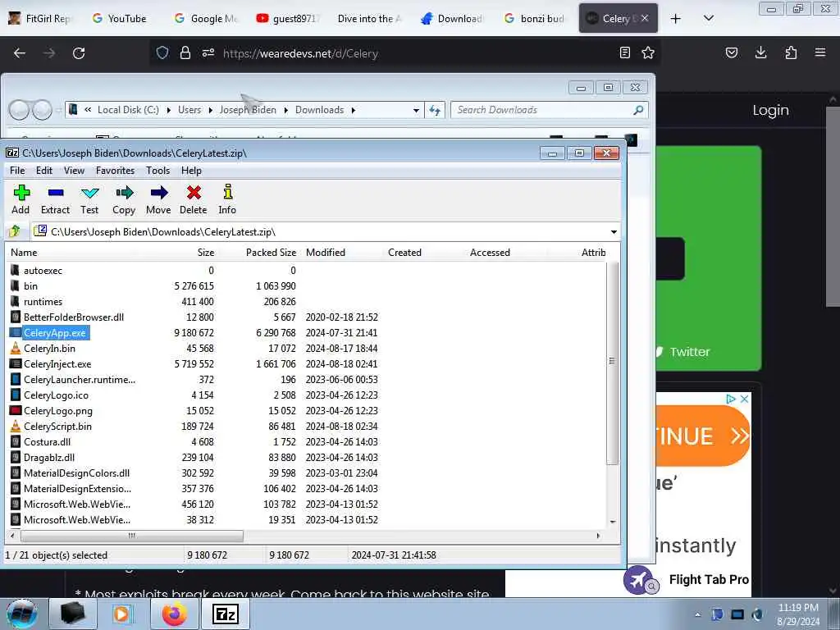The height and width of the screenshot is (630, 840).
Task: Open Explorer address history dropdown
Action: coord(416,111)
